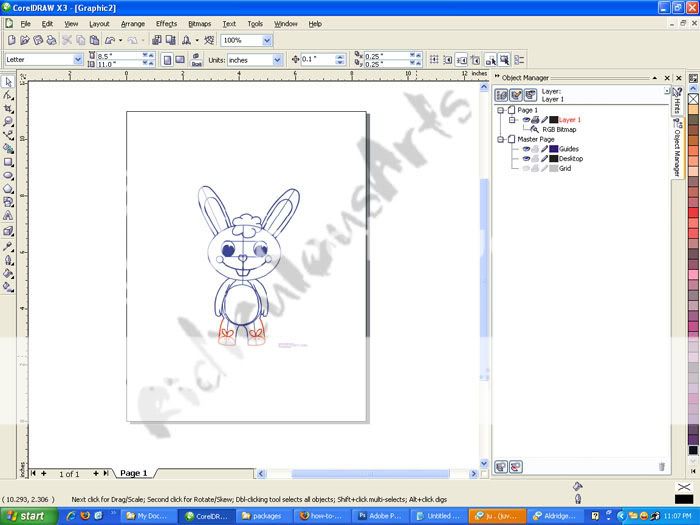The image size is (700, 525).
Task: Pick the Eyedropper tool
Action: pyautogui.click(x=8, y=246)
